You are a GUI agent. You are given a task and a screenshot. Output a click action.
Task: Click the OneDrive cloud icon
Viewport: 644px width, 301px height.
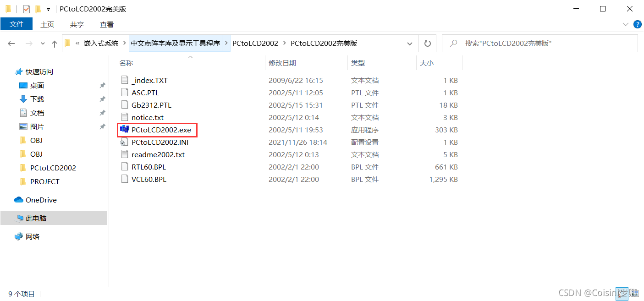point(19,200)
